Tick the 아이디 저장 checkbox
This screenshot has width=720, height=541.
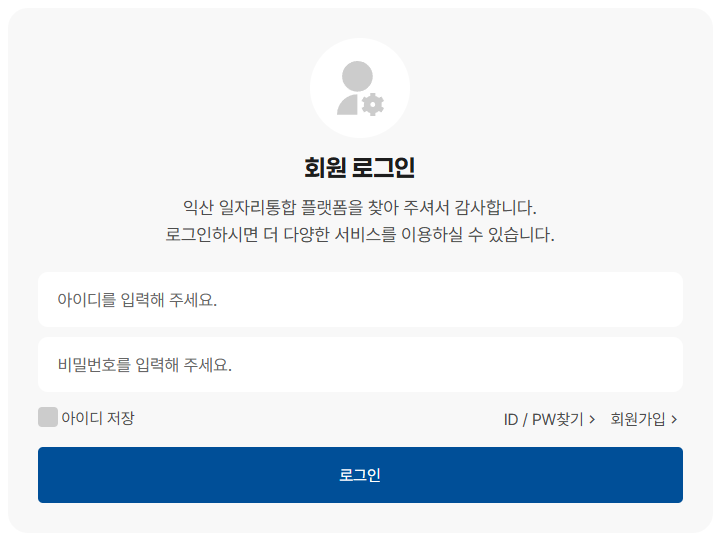pyautogui.click(x=48, y=418)
